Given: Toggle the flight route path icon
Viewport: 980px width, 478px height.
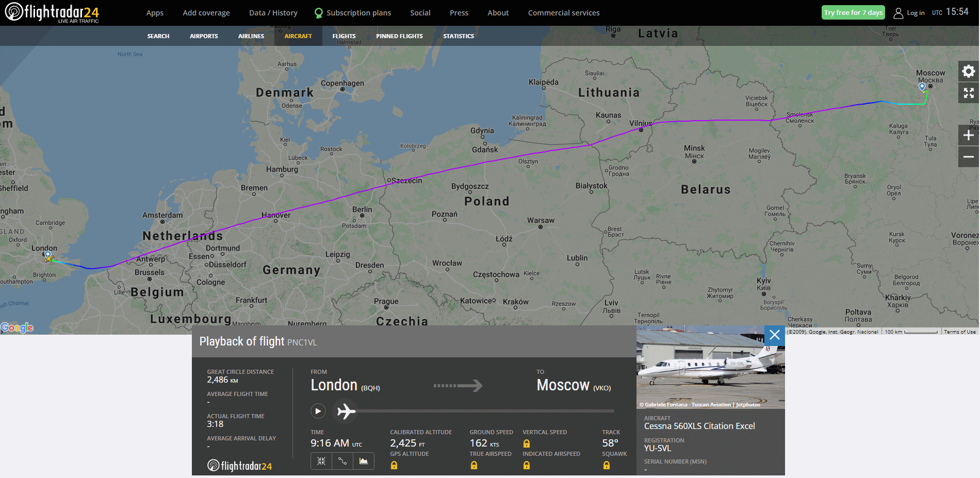Looking at the screenshot, I should tap(342, 461).
